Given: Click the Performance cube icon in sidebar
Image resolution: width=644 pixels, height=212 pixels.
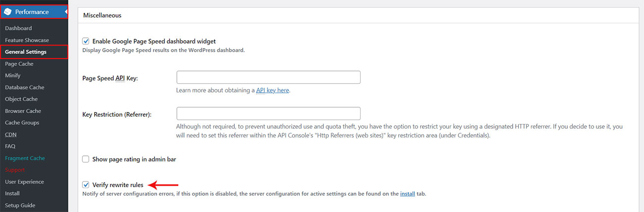Looking at the screenshot, I should [7, 12].
